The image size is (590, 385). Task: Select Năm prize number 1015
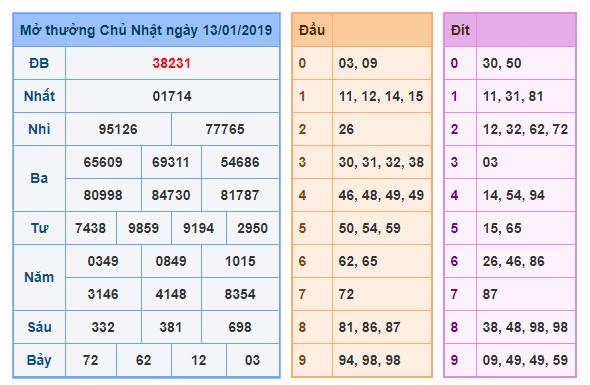click(240, 261)
